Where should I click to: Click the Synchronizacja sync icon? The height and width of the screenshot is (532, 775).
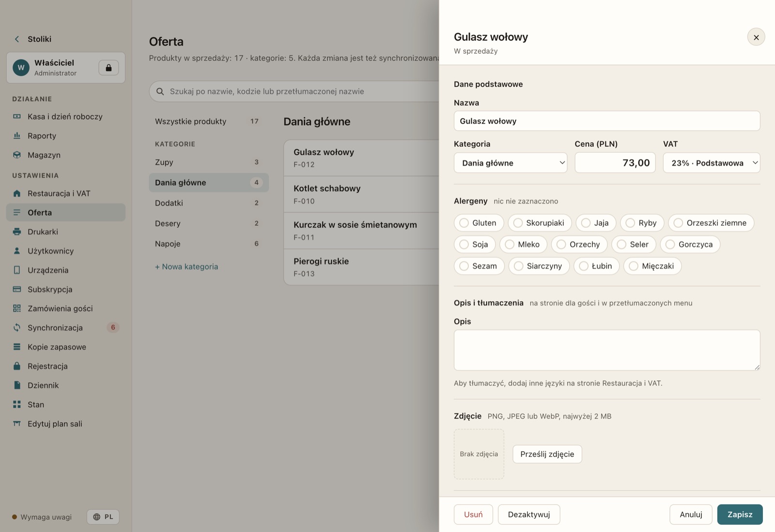coord(17,328)
